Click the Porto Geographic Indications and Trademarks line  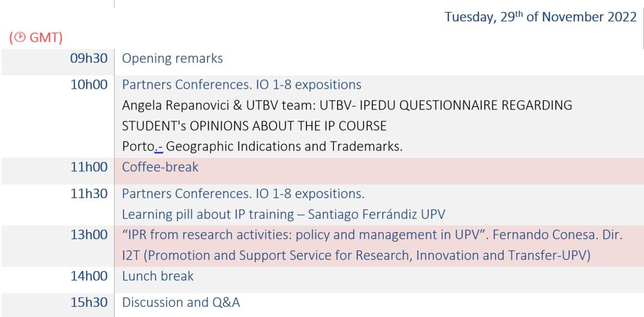point(262,147)
